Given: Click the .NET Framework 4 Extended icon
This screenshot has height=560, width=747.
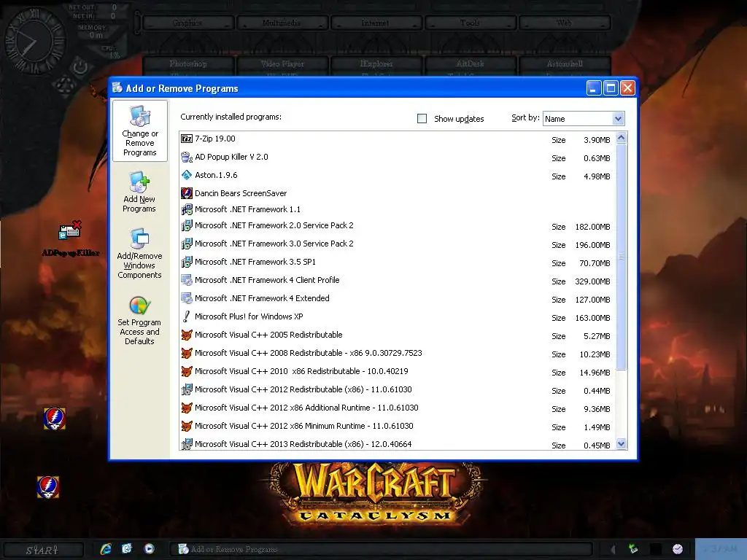Looking at the screenshot, I should click(x=187, y=298).
